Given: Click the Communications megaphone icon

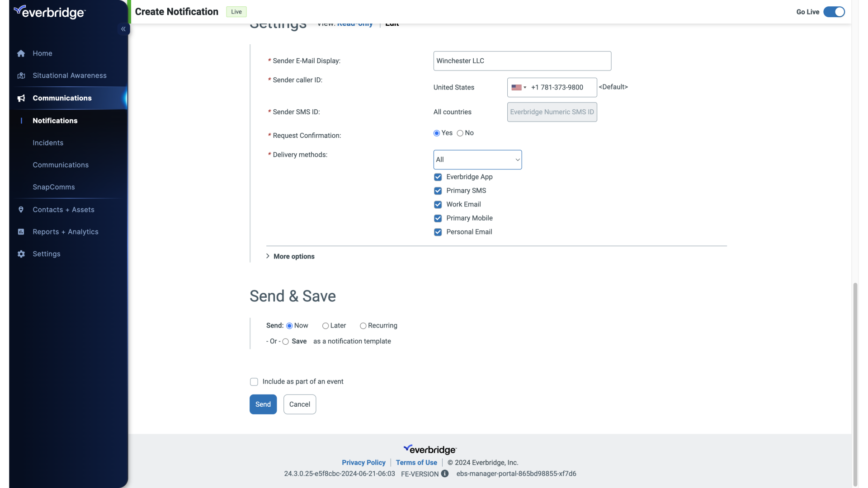Looking at the screenshot, I should (21, 98).
